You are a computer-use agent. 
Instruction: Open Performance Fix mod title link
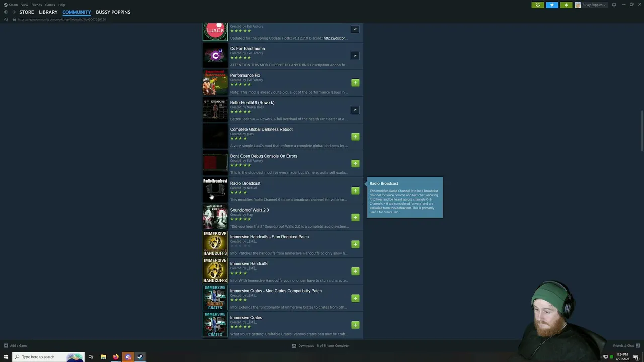(x=245, y=75)
